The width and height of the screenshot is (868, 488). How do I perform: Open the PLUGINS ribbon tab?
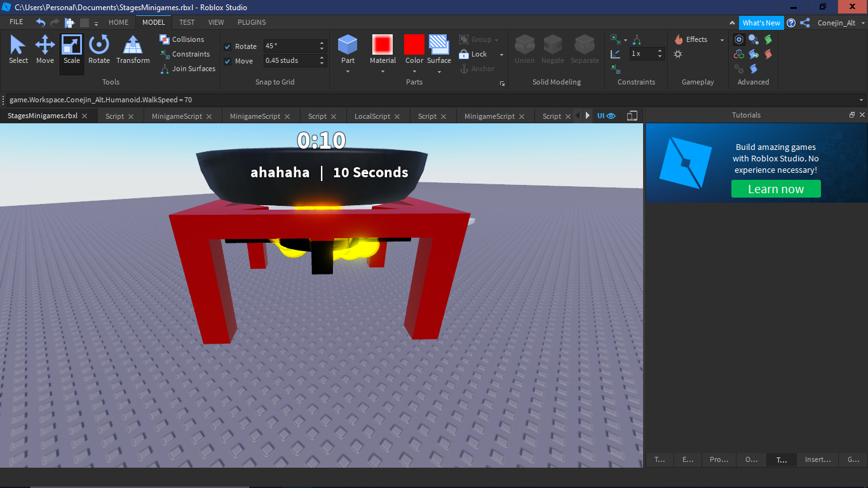pyautogui.click(x=252, y=22)
